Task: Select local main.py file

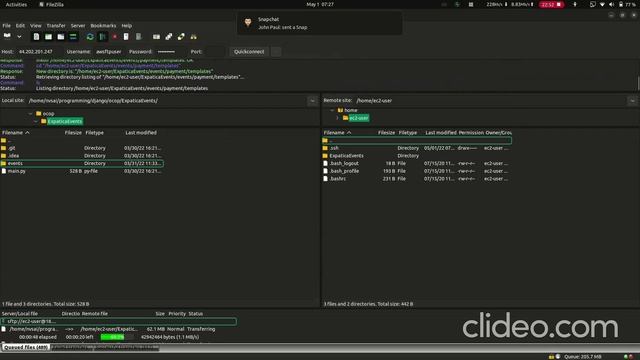Action: point(82,171)
